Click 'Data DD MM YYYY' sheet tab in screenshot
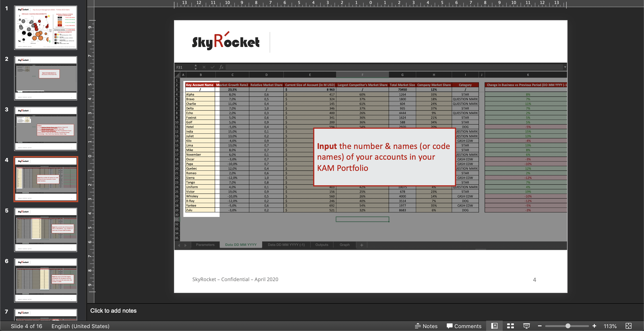This screenshot has width=644, height=331. coord(241,245)
